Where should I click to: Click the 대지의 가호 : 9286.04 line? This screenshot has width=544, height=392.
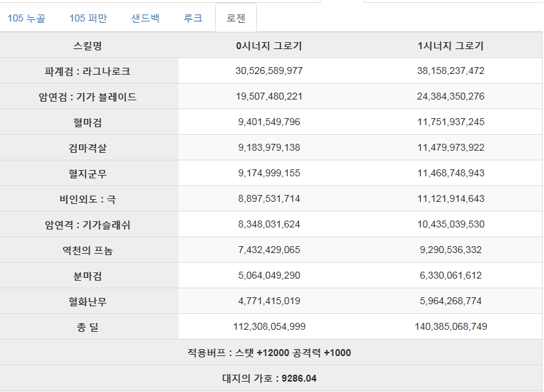pos(269,378)
